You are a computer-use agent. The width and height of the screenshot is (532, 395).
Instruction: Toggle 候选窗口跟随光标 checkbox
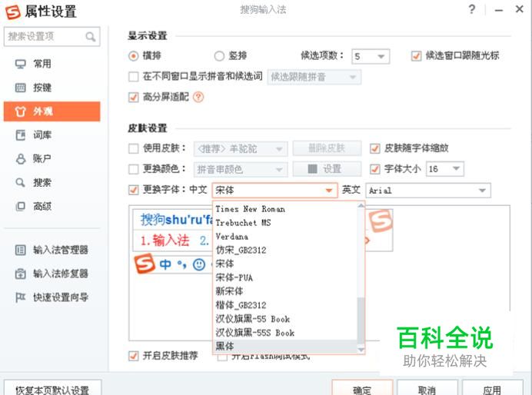click(416, 55)
